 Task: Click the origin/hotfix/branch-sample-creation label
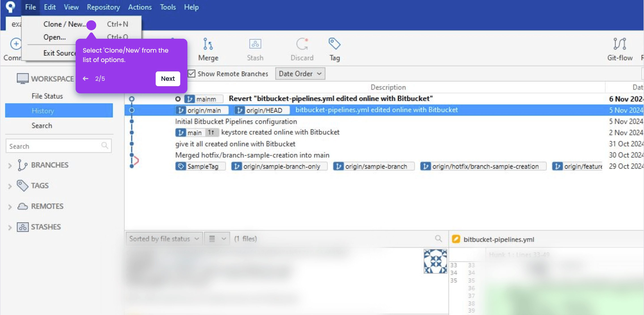(x=483, y=166)
